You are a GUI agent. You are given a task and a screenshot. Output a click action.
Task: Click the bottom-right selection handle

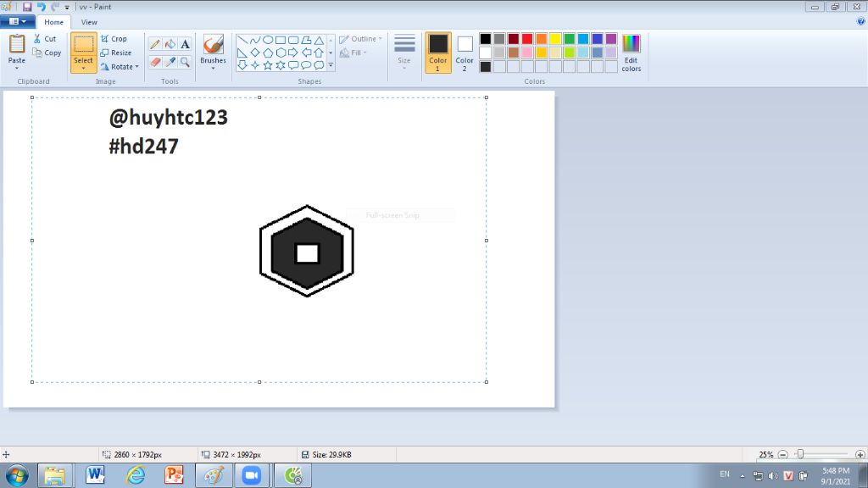(x=486, y=382)
